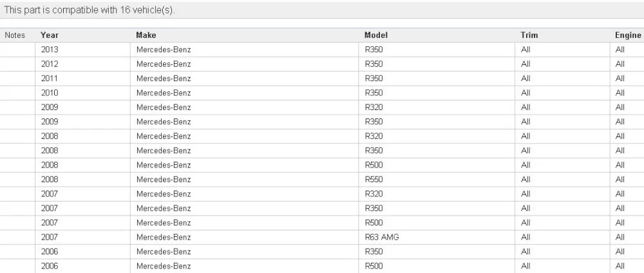Image resolution: width=644 pixels, height=273 pixels.
Task: Click Mercedes-Benz in the 2013 row
Action: point(164,50)
